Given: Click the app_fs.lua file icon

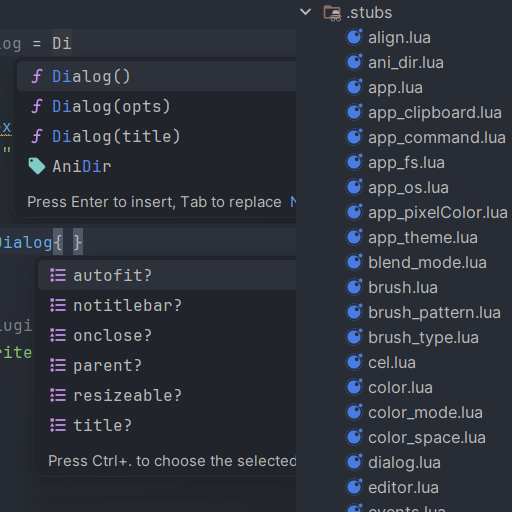Looking at the screenshot, I should (354, 162).
